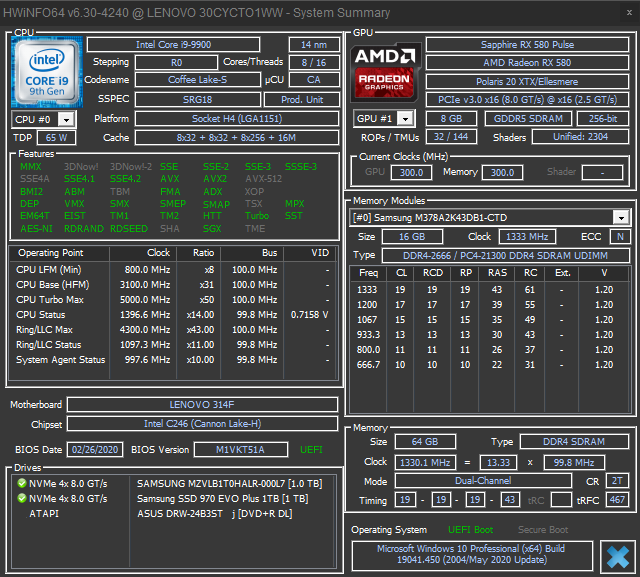This screenshot has width=640, height=577.
Task: Click the blue X close button at bottom right
Action: (x=617, y=557)
